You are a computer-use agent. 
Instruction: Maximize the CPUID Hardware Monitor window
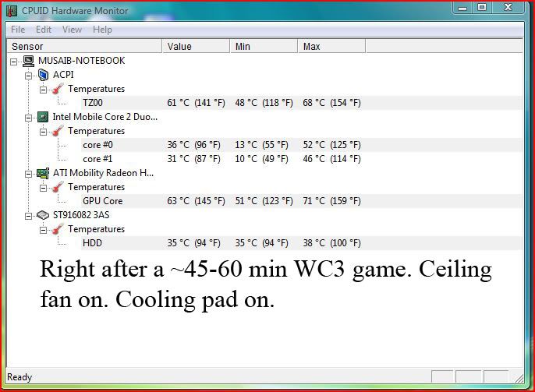(x=482, y=8)
